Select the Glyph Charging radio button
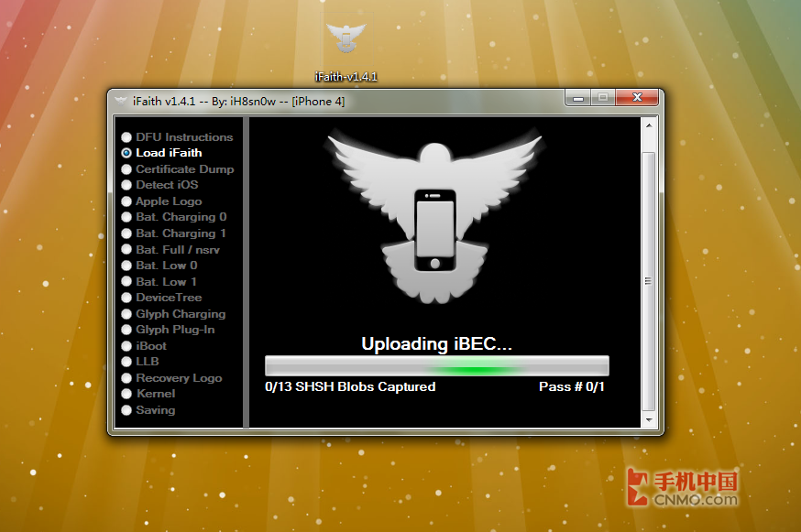 [x=126, y=314]
